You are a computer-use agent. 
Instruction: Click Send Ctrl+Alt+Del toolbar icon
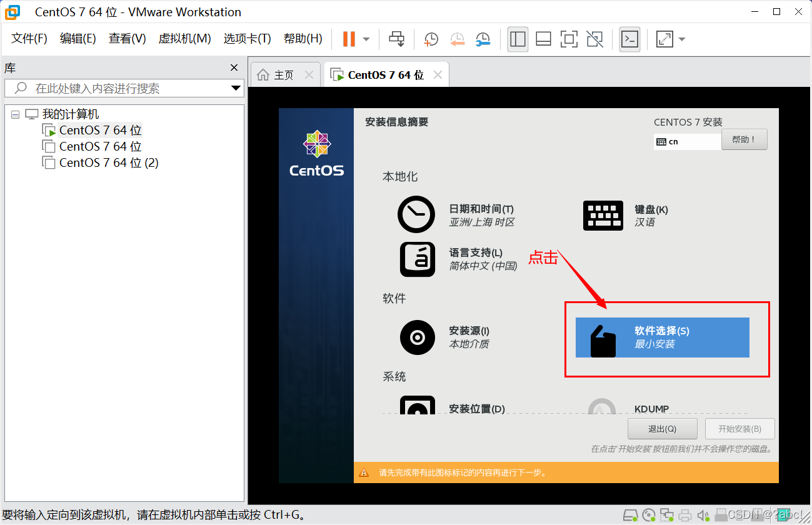[397, 39]
